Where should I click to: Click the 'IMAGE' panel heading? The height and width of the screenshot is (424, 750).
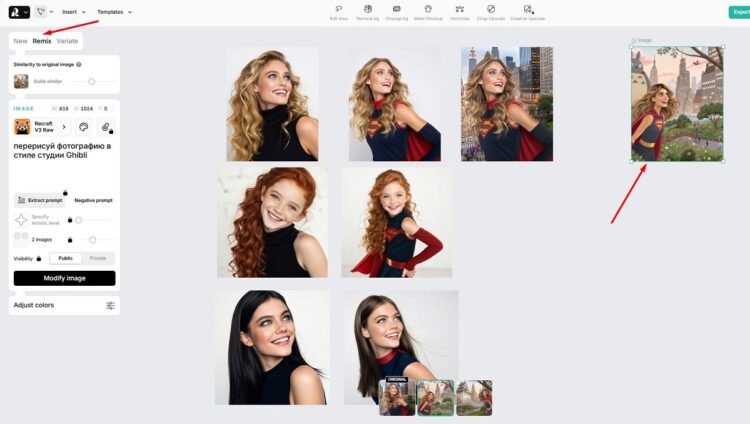pos(23,109)
